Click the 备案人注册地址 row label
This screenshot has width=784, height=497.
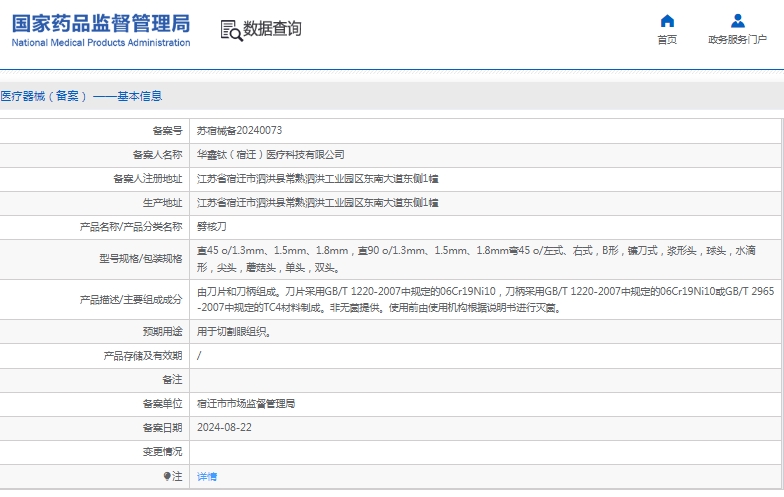tap(148, 178)
